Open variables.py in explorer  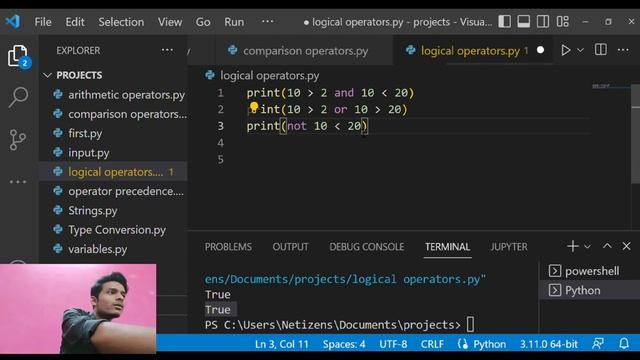tap(114, 249)
